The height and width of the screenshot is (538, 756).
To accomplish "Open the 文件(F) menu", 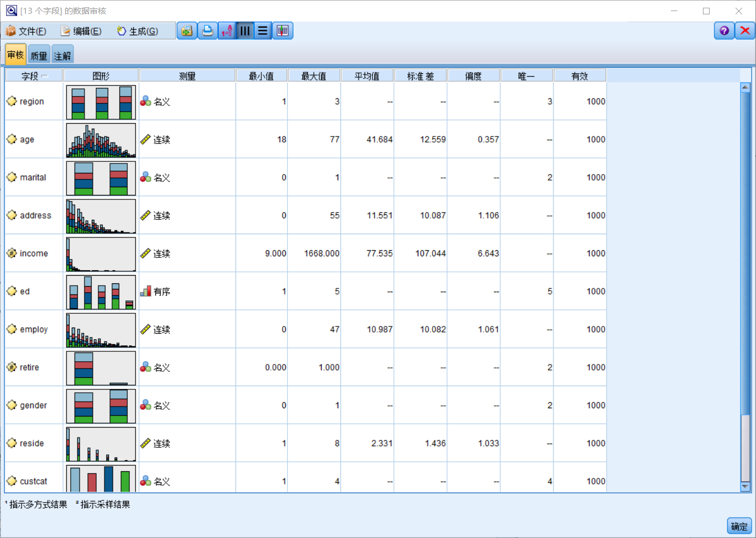I will pos(26,31).
